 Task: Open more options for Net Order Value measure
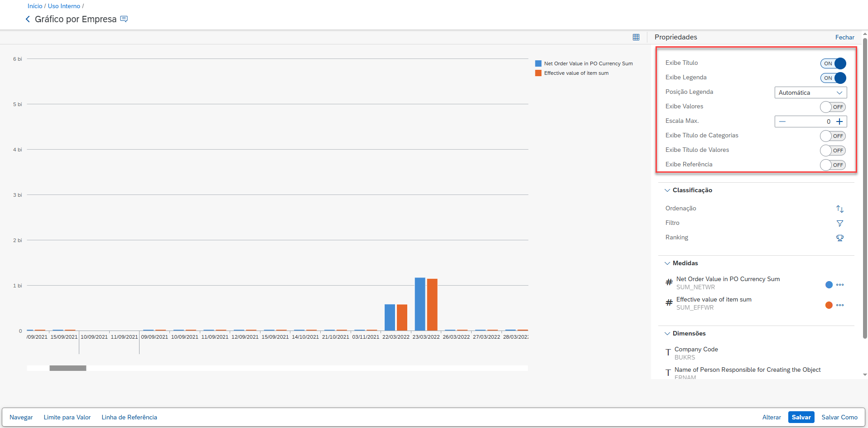840,285
